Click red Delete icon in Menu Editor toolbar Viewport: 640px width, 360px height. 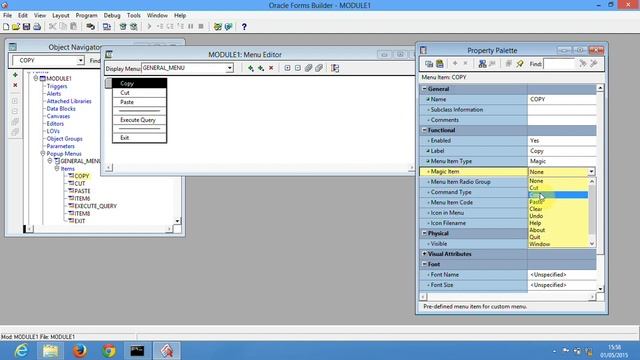pos(271,68)
